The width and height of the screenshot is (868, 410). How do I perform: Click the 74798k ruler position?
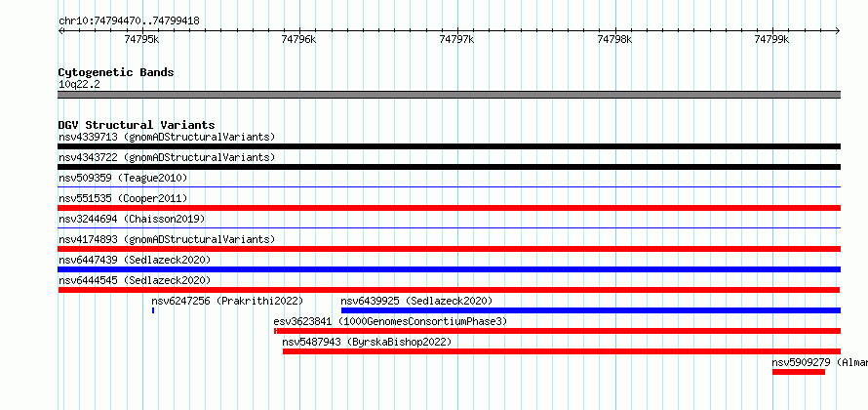point(614,39)
